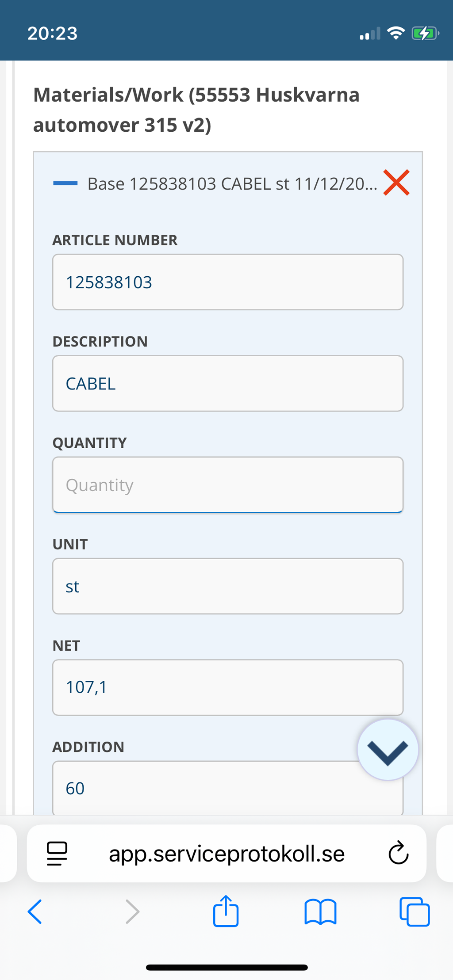Tap the app.serviceprotokoll.se address bar

coord(226,853)
